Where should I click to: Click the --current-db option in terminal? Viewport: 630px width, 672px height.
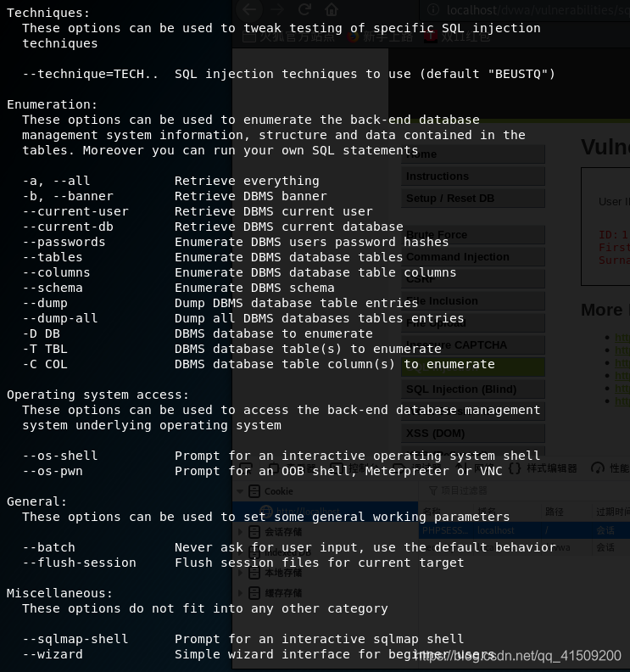click(68, 227)
